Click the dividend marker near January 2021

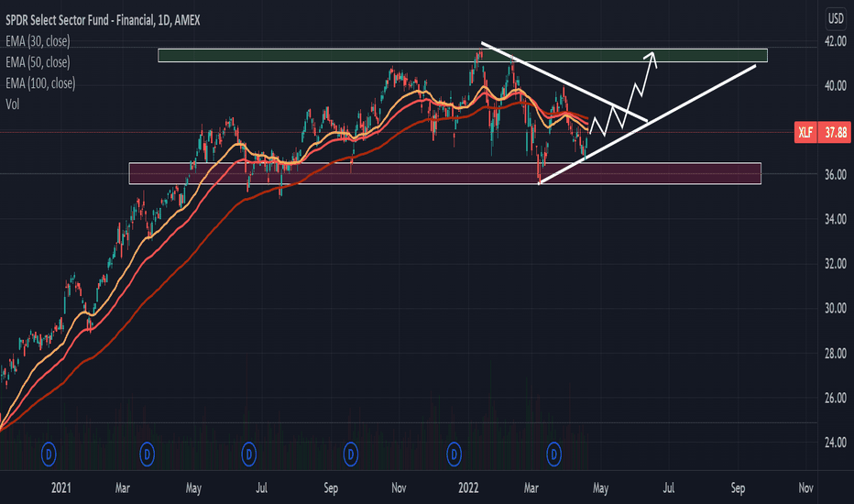pyautogui.click(x=49, y=454)
